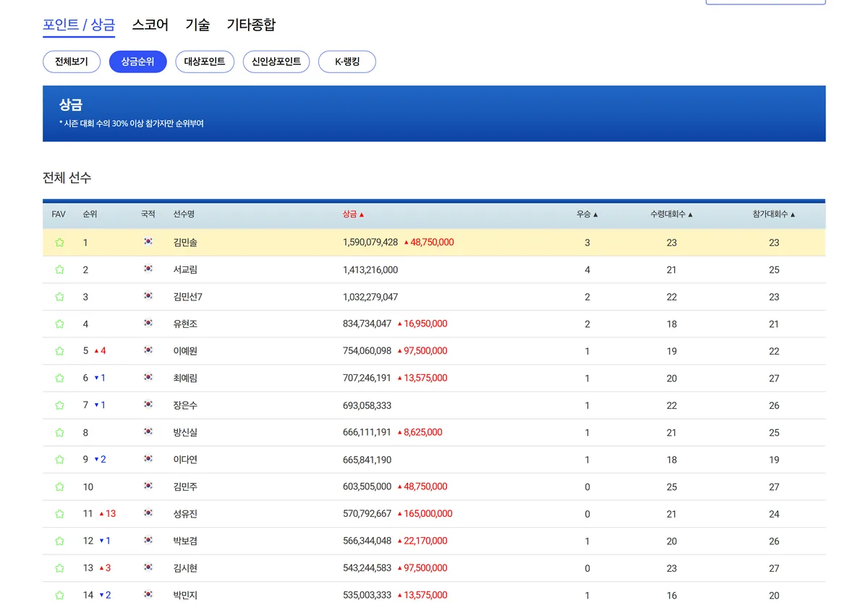Sort table by 참가대회수 column
Viewport: 868px width, 603px height.
click(774, 214)
